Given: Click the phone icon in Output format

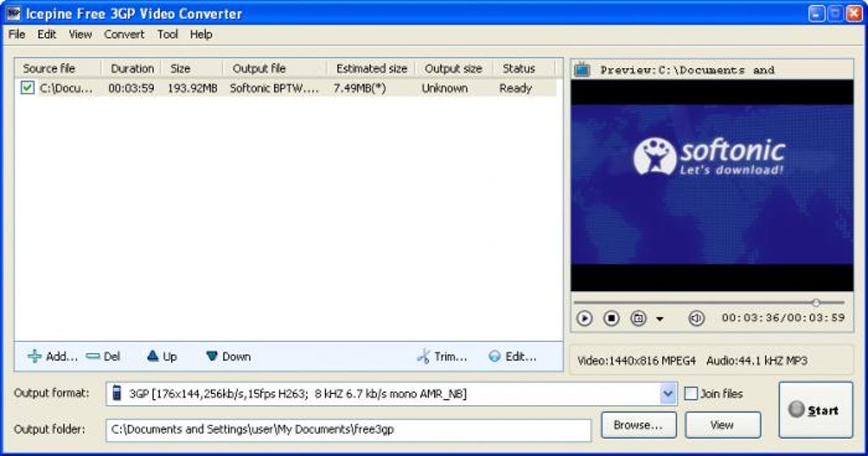Looking at the screenshot, I should click(117, 393).
